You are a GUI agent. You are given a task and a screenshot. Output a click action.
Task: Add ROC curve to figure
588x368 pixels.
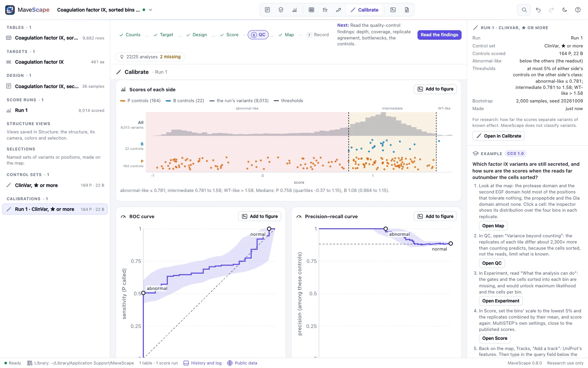click(x=260, y=216)
